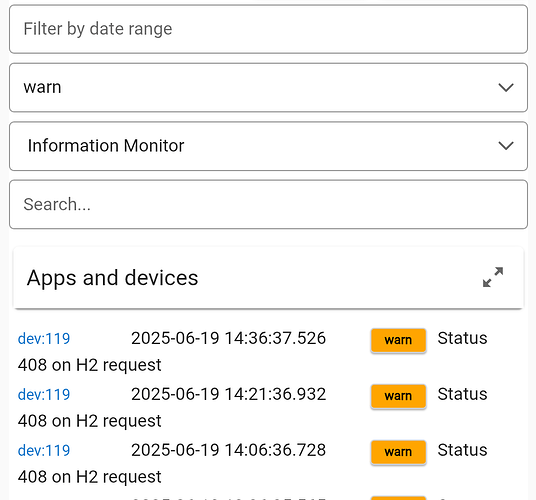
Task: Click warn badge on 14:21:36.932 log row
Action: tap(398, 396)
